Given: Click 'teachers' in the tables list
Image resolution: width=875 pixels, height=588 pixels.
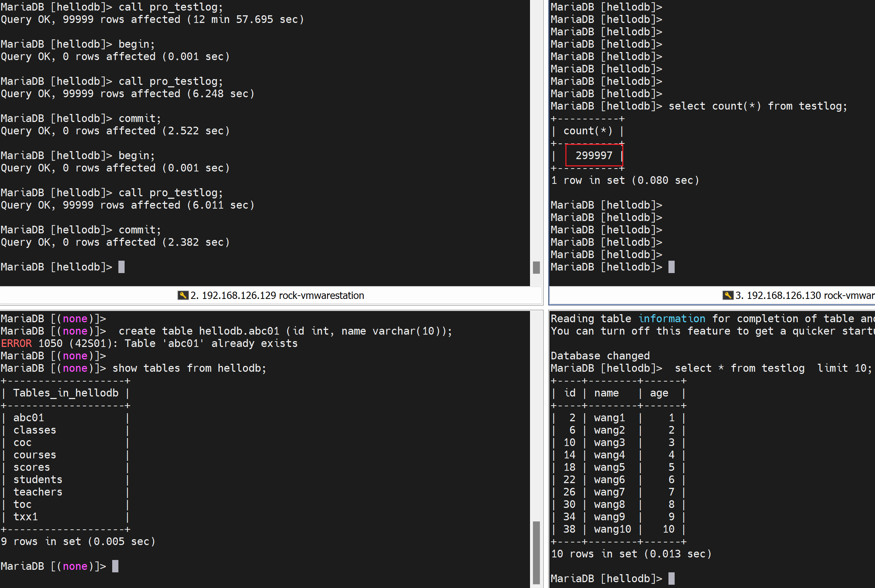Looking at the screenshot, I should coord(38,492).
